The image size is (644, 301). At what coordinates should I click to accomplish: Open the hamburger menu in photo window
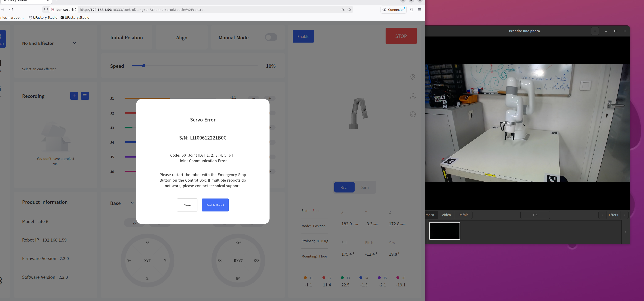[595, 31]
